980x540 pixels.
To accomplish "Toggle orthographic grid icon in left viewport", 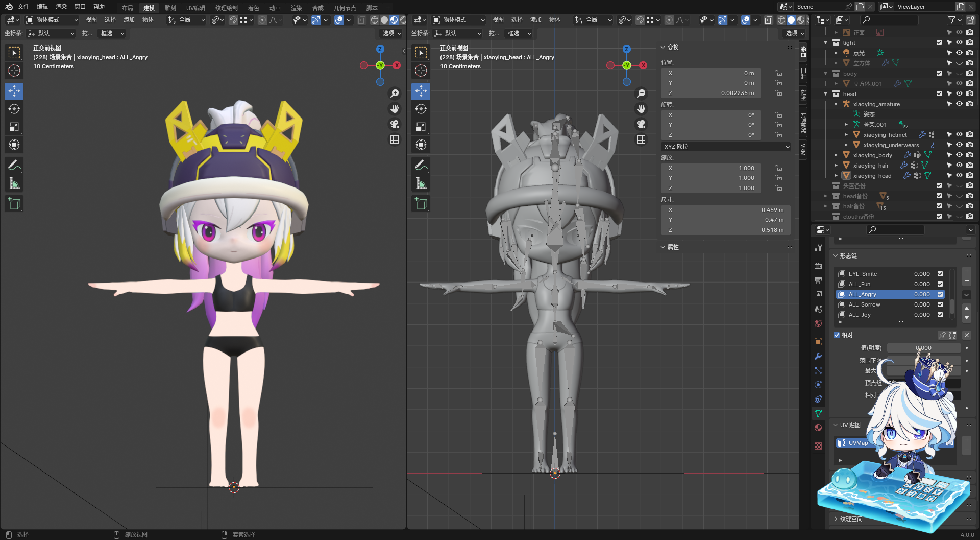I will (395, 139).
